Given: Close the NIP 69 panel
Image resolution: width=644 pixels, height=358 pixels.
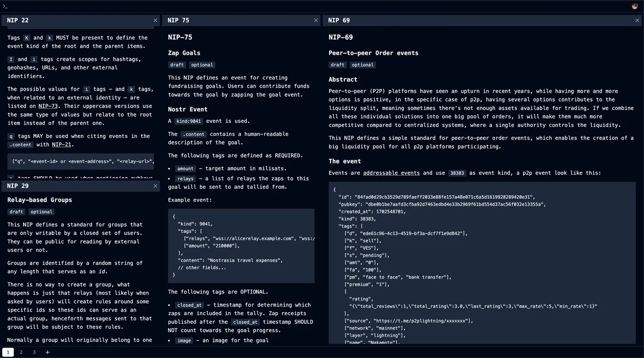Looking at the screenshot, I should [637, 20].
